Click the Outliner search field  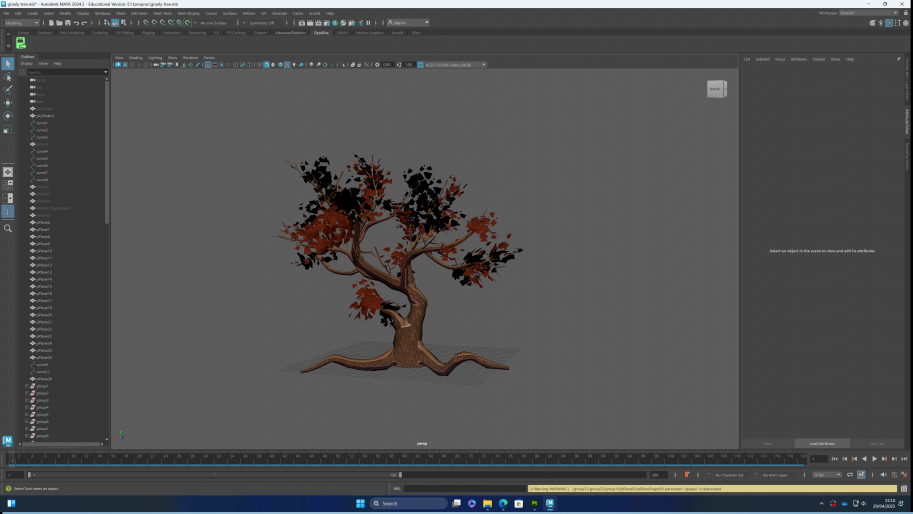tap(66, 72)
